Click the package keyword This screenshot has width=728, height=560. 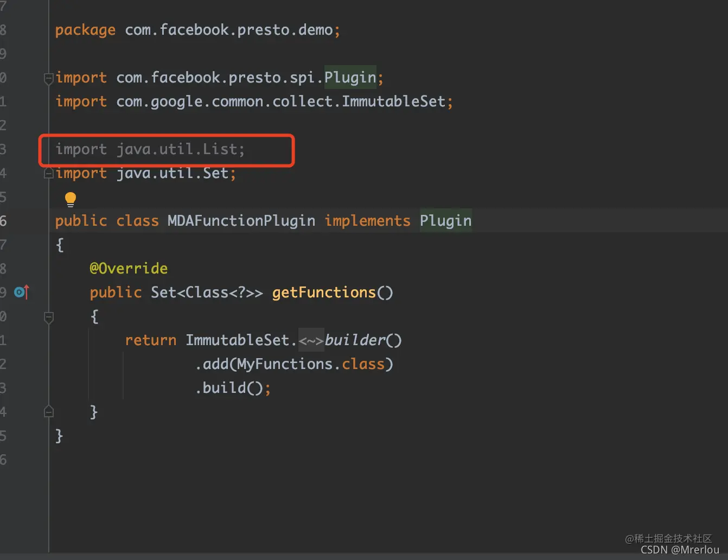click(85, 30)
